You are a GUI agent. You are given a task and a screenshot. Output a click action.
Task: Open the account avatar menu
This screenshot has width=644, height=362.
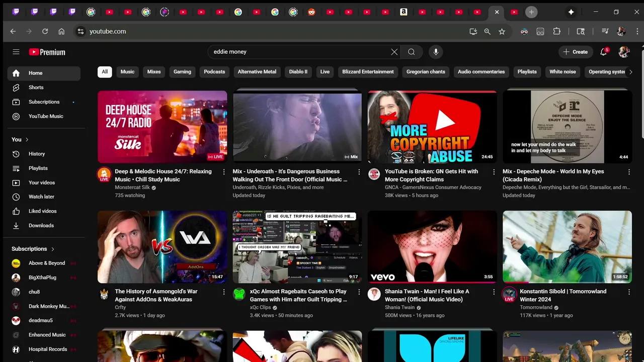coord(624,52)
